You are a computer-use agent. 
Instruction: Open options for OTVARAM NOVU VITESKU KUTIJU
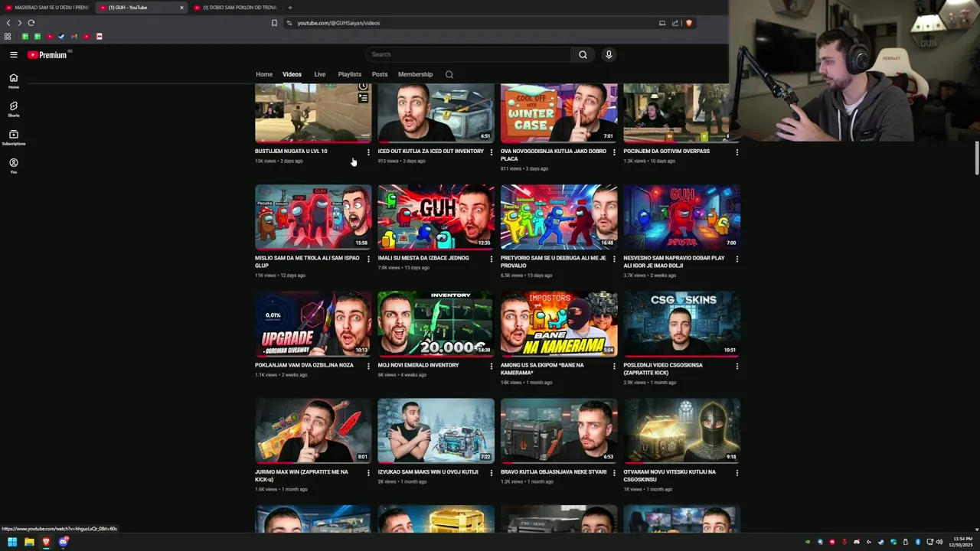click(x=737, y=473)
